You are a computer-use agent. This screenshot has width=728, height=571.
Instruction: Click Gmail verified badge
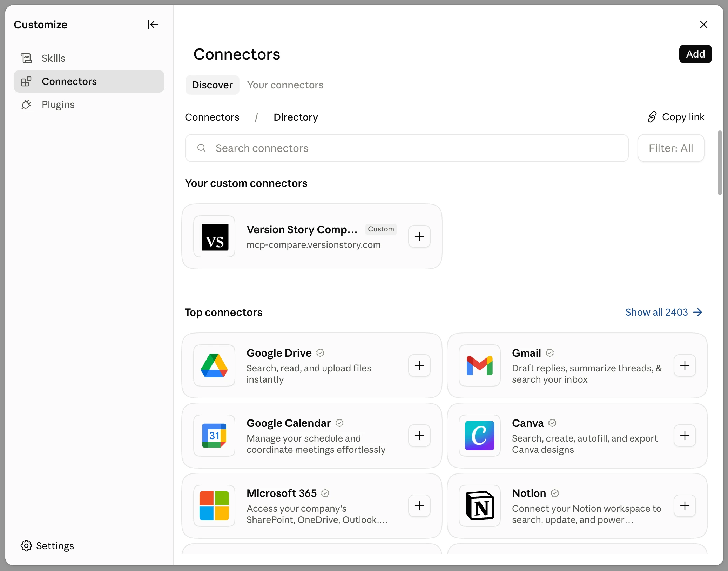point(550,353)
